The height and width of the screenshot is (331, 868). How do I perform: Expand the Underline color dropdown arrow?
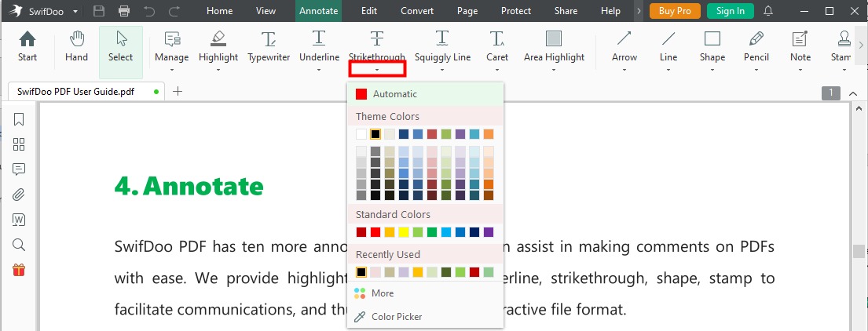click(x=319, y=70)
